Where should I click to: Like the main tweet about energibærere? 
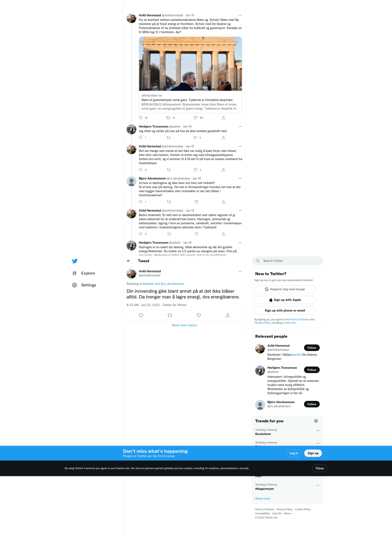click(x=199, y=315)
